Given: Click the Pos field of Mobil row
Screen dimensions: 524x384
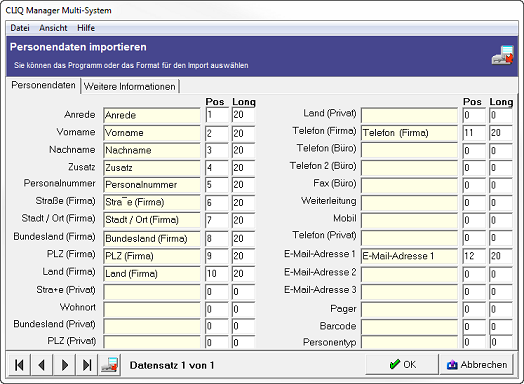Looking at the screenshot, I should tap(475, 220).
